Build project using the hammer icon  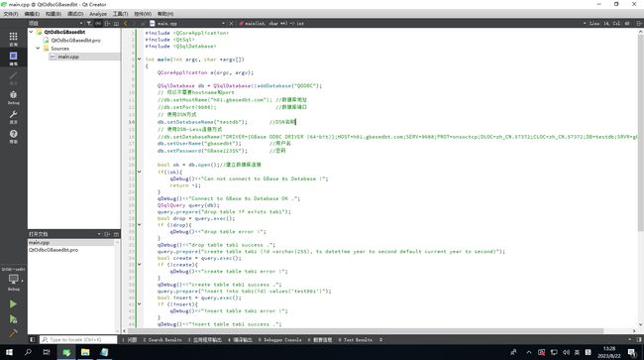pyautogui.click(x=13, y=333)
